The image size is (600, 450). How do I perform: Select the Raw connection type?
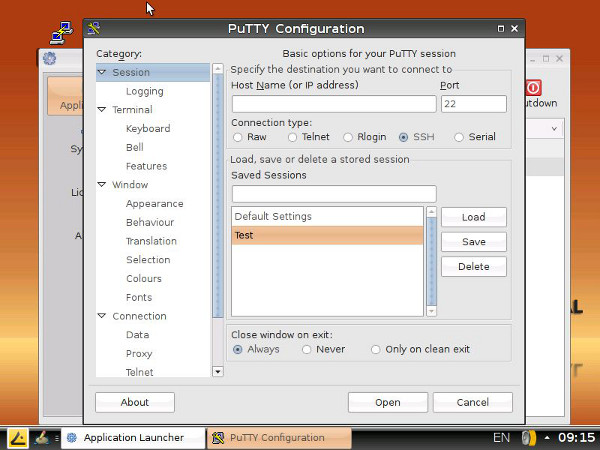[238, 137]
